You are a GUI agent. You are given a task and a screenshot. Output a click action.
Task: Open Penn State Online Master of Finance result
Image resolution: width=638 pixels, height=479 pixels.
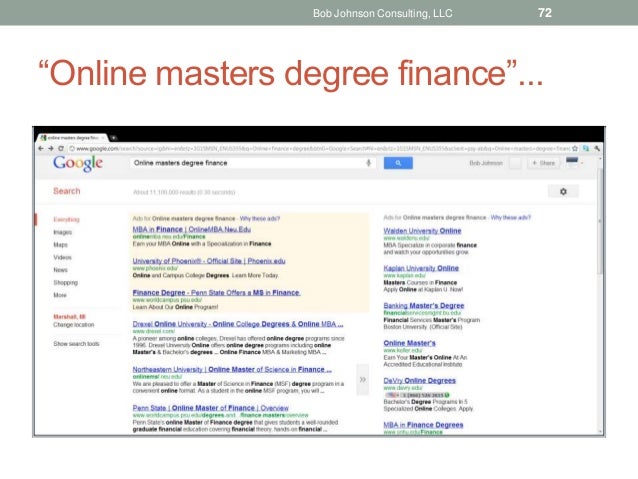[x=210, y=408]
